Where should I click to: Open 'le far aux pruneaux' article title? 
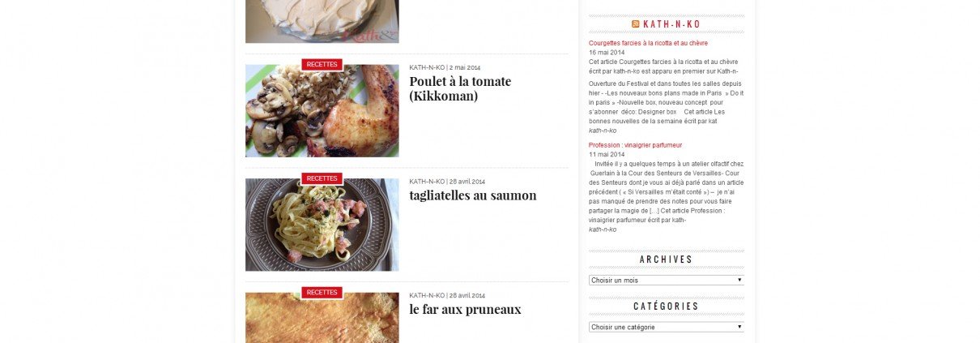465,309
